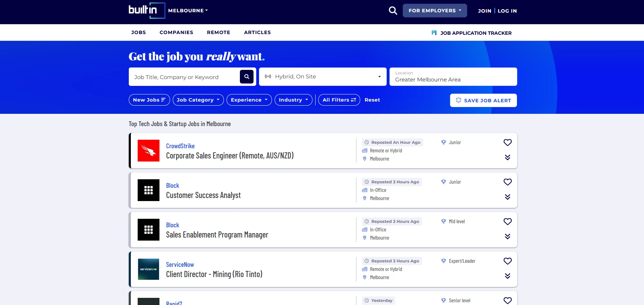Open the Industry filter dropdown
This screenshot has width=644, height=305.
293,100
